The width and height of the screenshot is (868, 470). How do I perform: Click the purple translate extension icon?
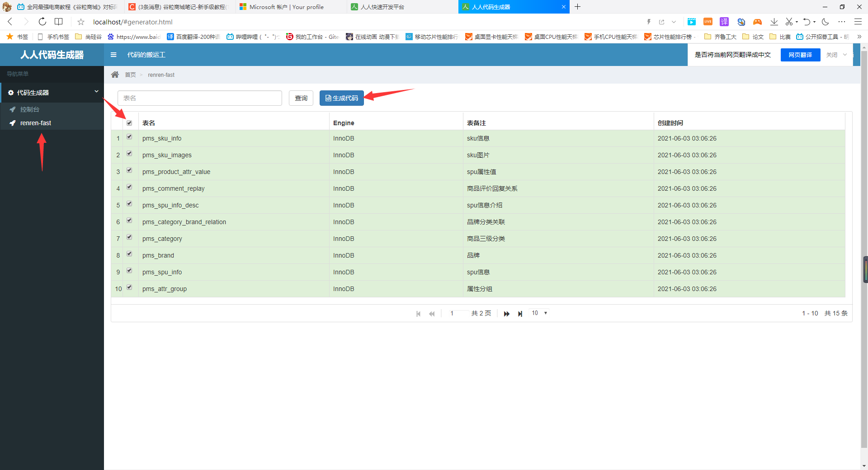click(x=724, y=22)
